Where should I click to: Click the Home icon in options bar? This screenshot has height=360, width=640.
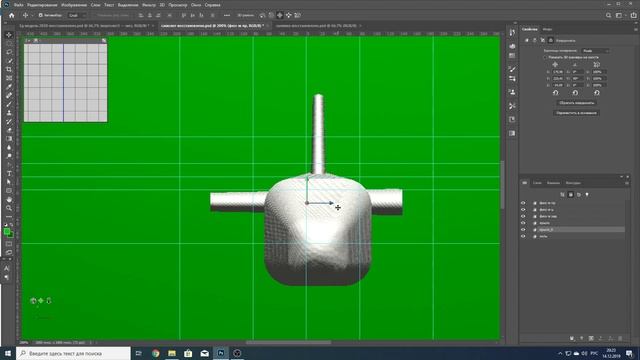[x=11, y=16]
